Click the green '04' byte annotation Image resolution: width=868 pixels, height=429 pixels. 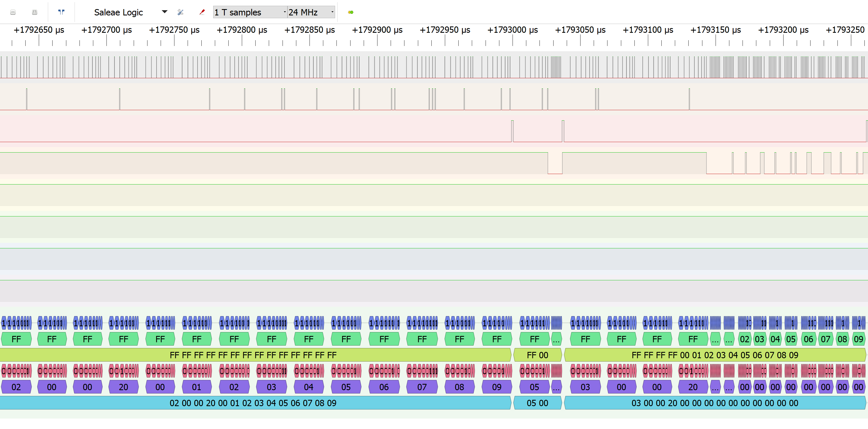tap(775, 339)
